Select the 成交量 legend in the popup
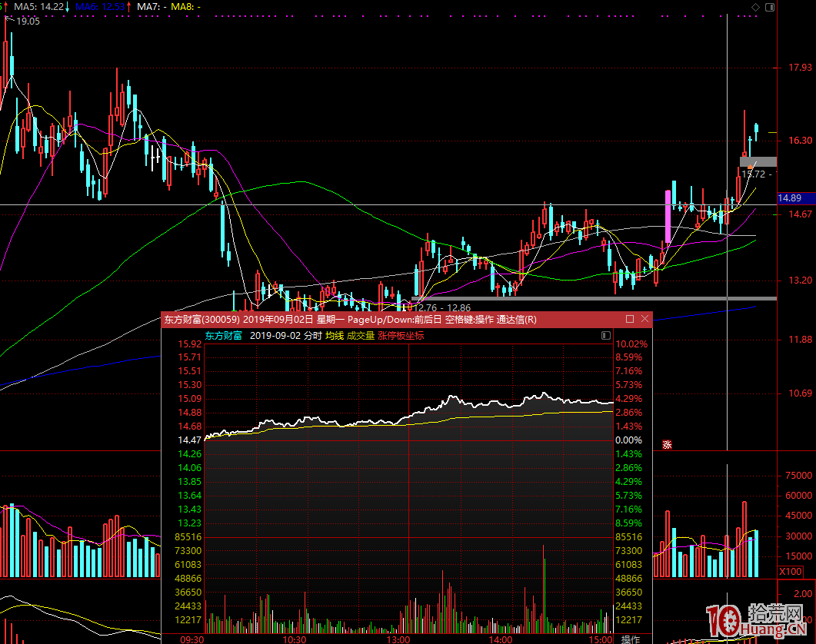The height and width of the screenshot is (644, 816). coord(361,336)
